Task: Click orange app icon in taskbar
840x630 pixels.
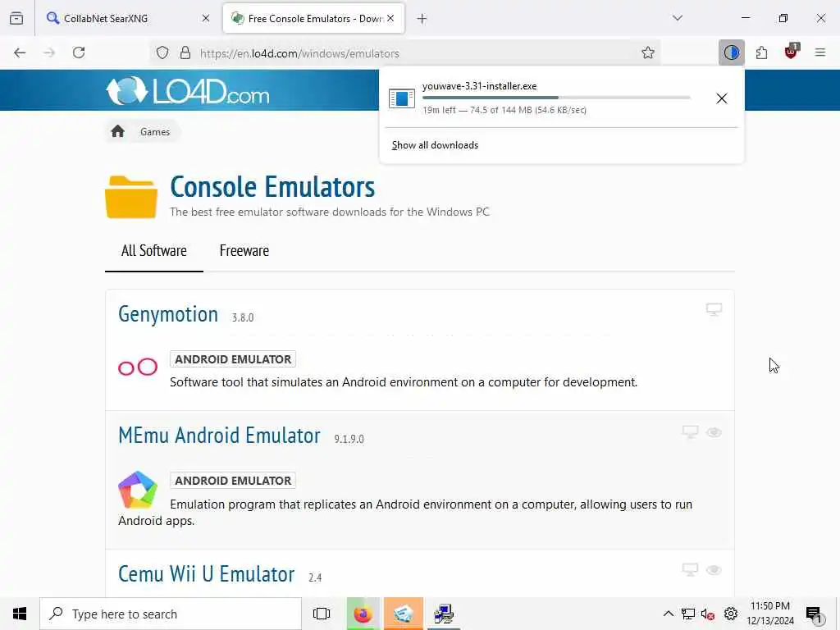Action: pos(403,614)
